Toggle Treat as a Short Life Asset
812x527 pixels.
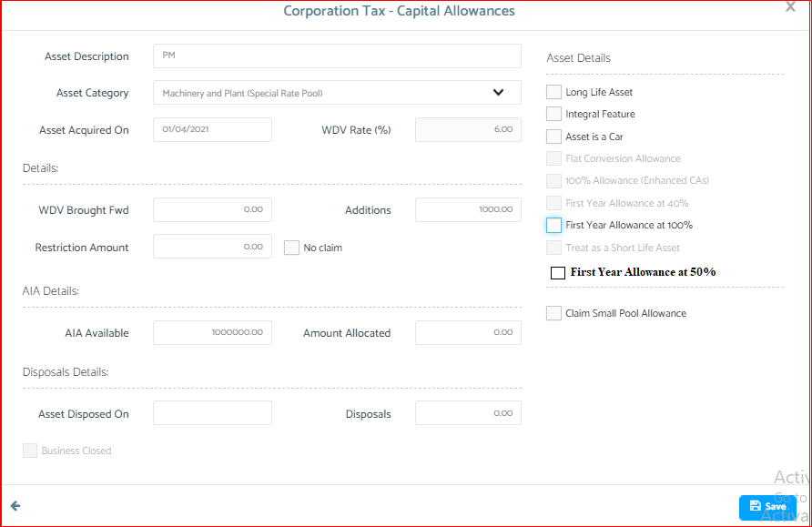553,248
